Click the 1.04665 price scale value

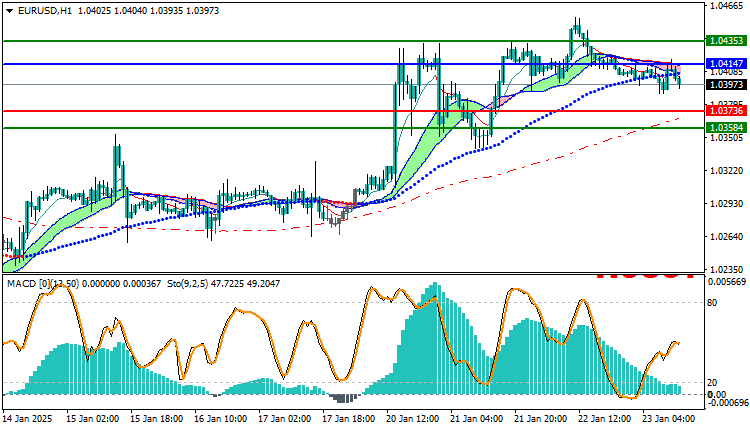pos(727,6)
